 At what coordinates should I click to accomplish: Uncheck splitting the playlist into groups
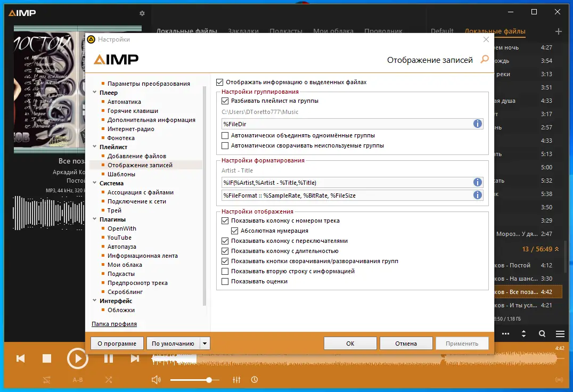coord(225,101)
